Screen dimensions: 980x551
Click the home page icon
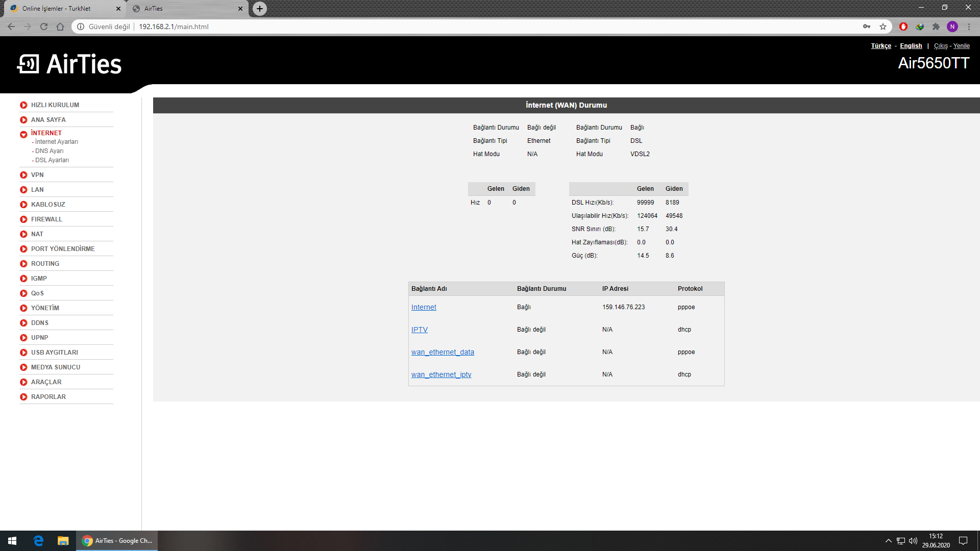coord(60,27)
